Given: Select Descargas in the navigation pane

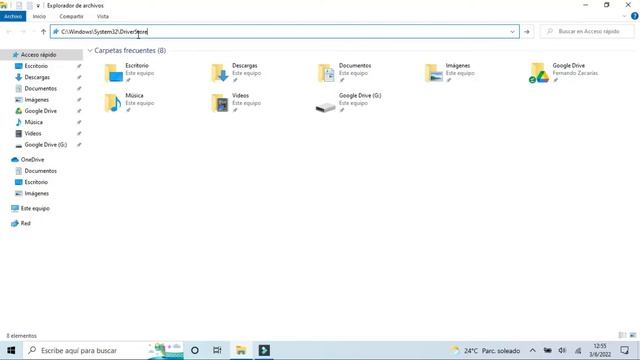Looking at the screenshot, I should point(37,77).
